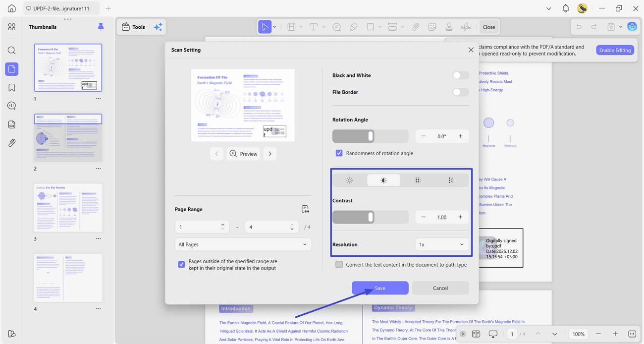
Task: Select the signature tool in toolbar
Action: 466,27
